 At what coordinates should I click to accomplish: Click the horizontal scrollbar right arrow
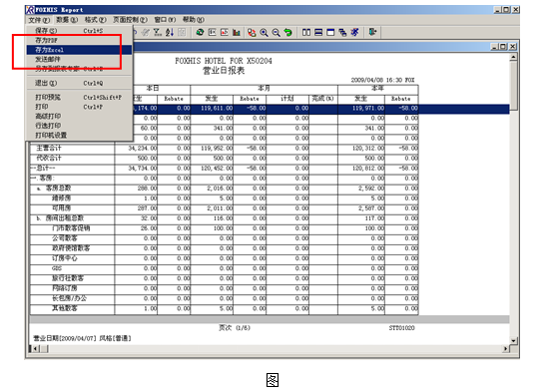pyautogui.click(x=505, y=349)
